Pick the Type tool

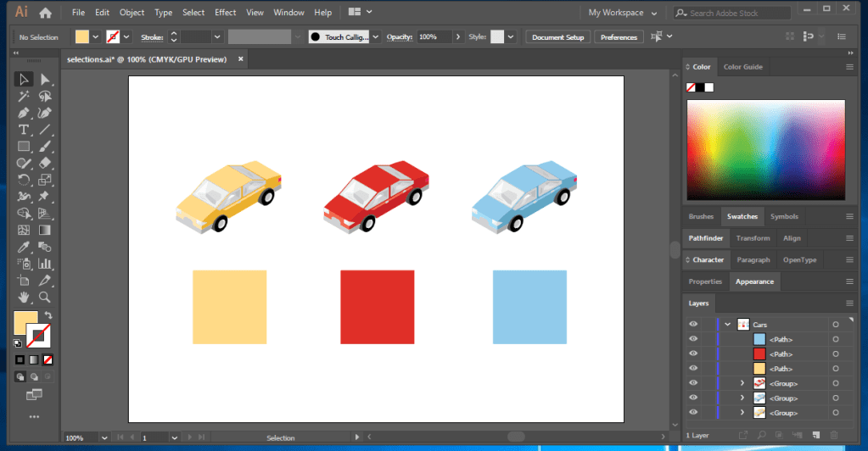[x=24, y=130]
